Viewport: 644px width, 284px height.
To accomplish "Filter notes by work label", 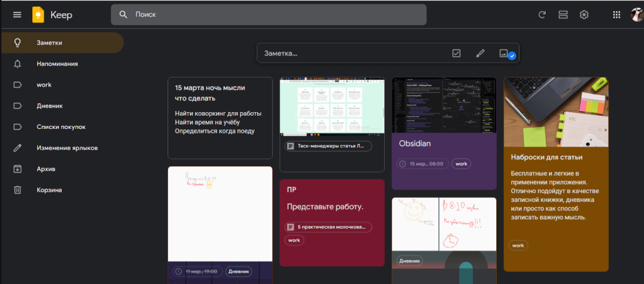I will (62, 84).
